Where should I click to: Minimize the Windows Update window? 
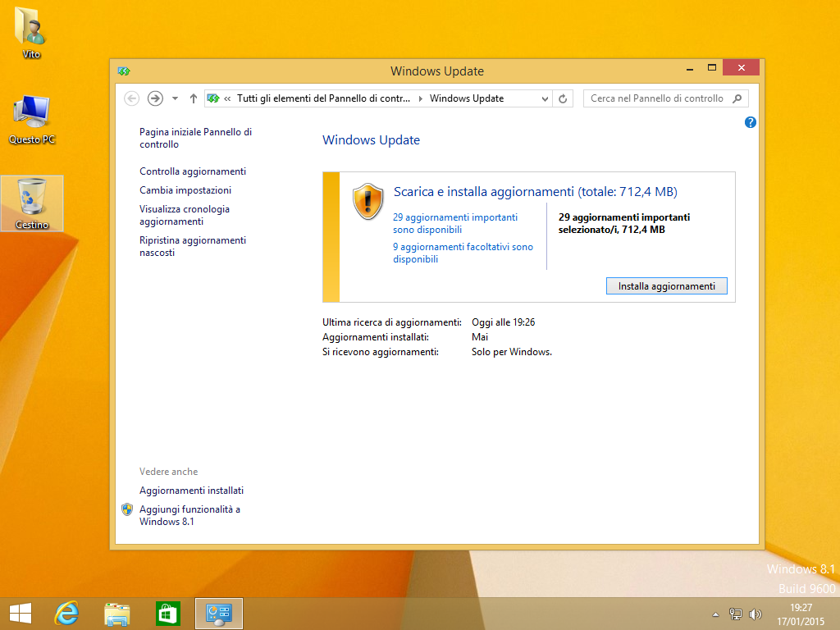[x=690, y=68]
